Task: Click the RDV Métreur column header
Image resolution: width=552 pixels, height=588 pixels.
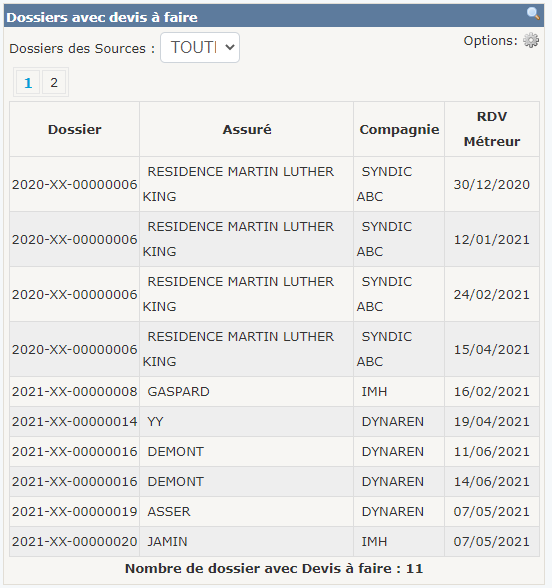Action: (492, 129)
